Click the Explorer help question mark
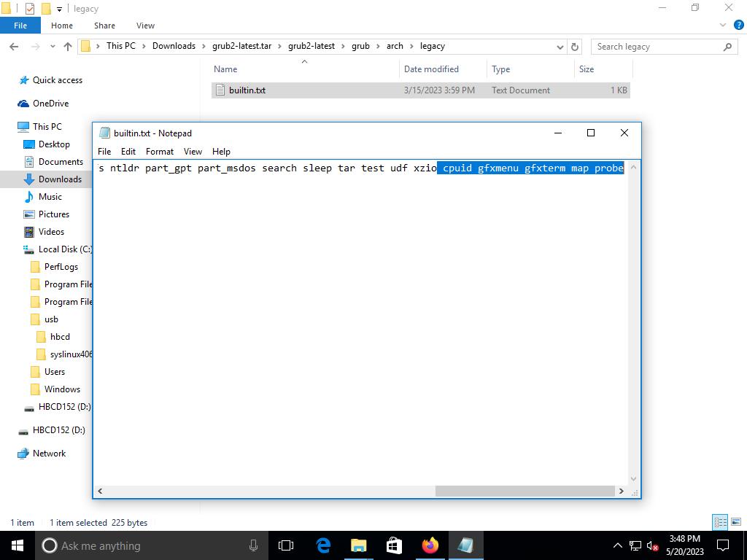Viewport: 747px width, 560px height. [736, 26]
